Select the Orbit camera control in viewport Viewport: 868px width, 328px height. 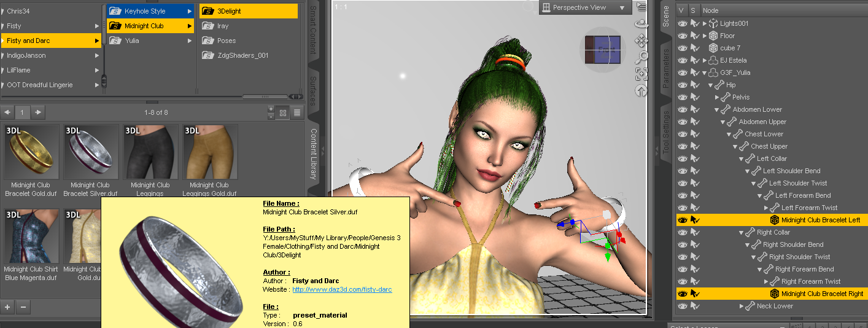641,25
